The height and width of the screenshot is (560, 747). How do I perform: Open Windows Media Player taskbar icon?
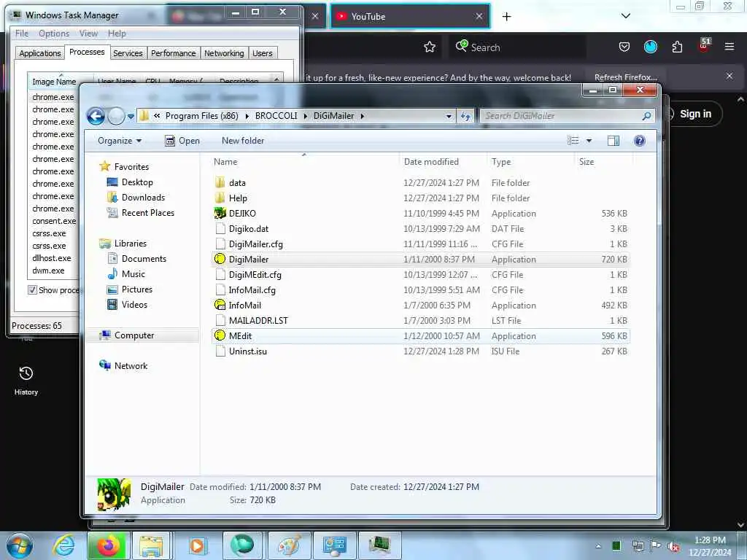pos(197,545)
